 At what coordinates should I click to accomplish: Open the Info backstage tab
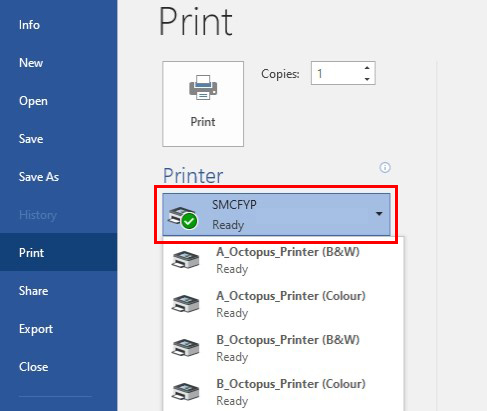(29, 25)
